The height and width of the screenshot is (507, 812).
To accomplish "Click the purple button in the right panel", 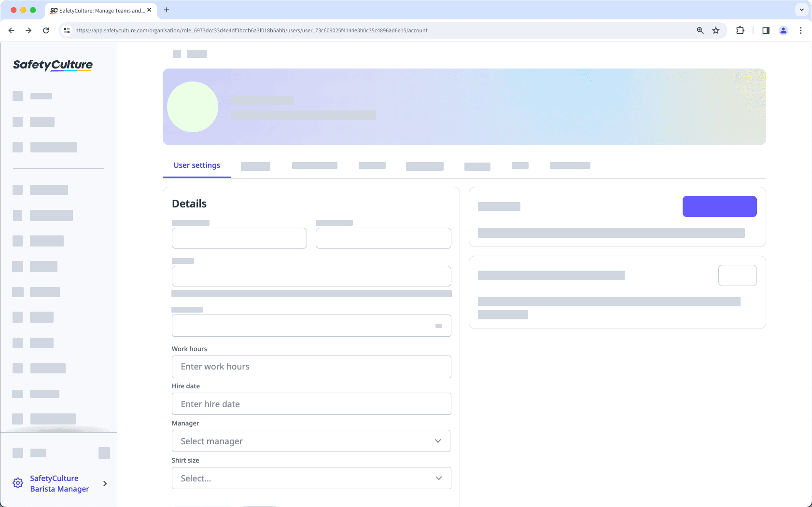I will 719,206.
